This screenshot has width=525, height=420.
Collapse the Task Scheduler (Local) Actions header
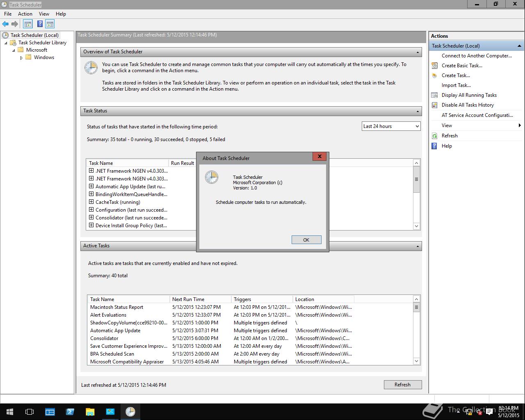coord(519,46)
